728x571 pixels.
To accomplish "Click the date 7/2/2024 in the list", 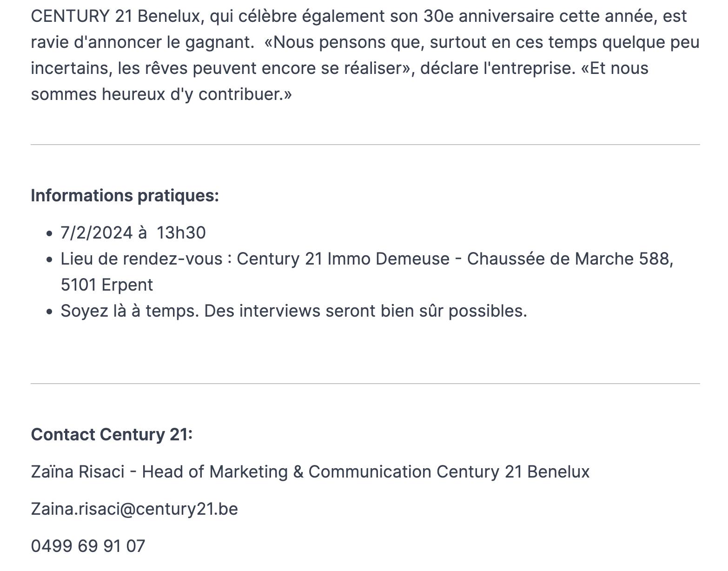I will (x=96, y=233).
